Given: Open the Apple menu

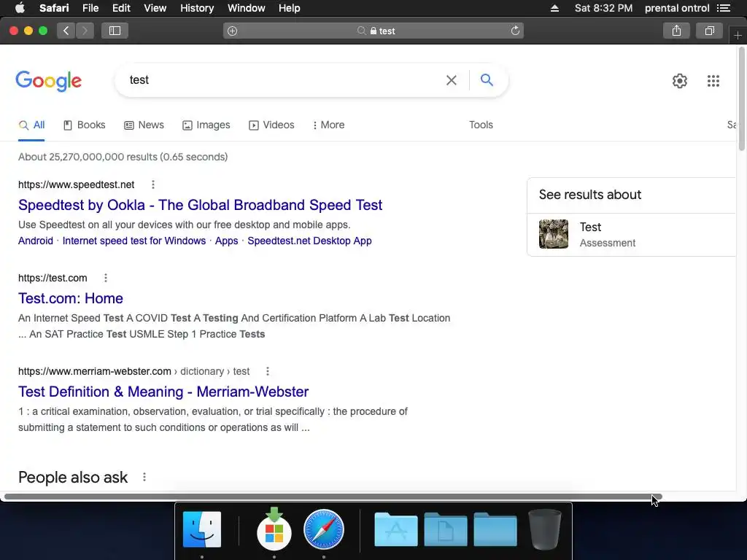Looking at the screenshot, I should click(x=20, y=8).
